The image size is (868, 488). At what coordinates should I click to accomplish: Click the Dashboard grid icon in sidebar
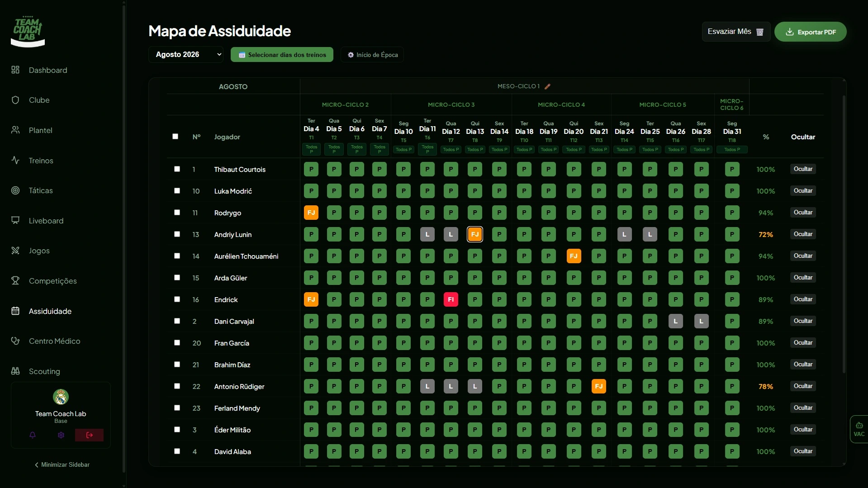pyautogui.click(x=15, y=70)
